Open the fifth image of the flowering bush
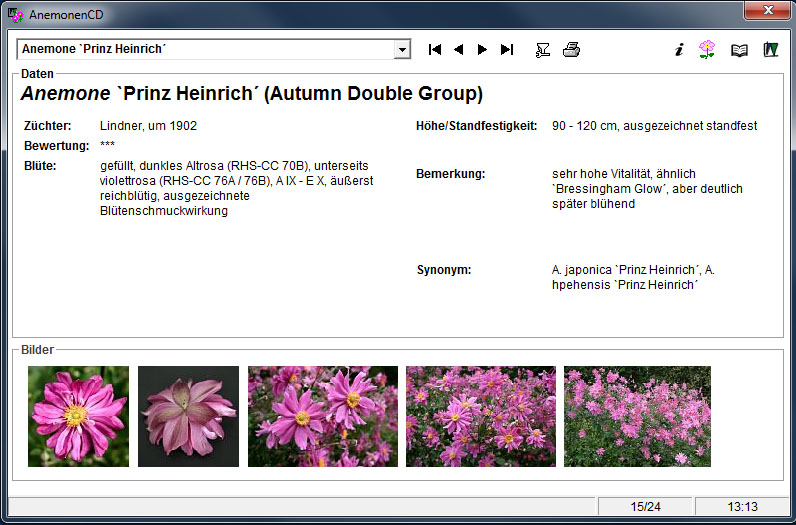Screen dimensions: 796x525 click(637, 416)
